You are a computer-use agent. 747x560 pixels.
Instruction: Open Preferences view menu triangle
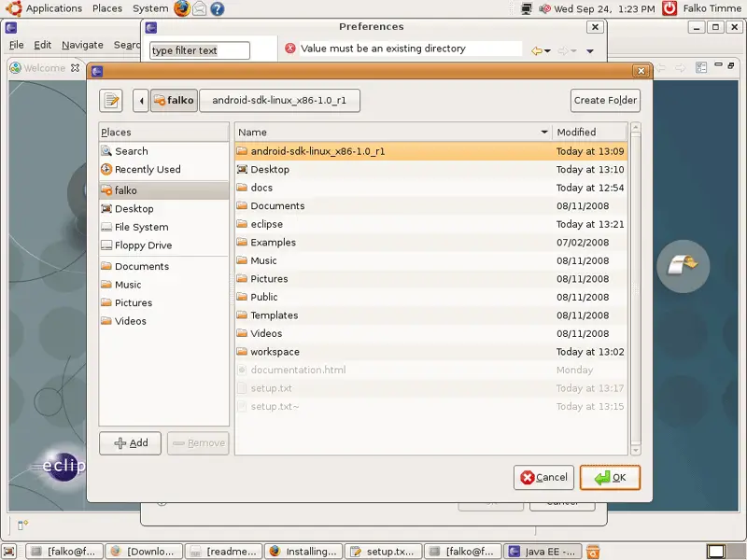coord(590,51)
